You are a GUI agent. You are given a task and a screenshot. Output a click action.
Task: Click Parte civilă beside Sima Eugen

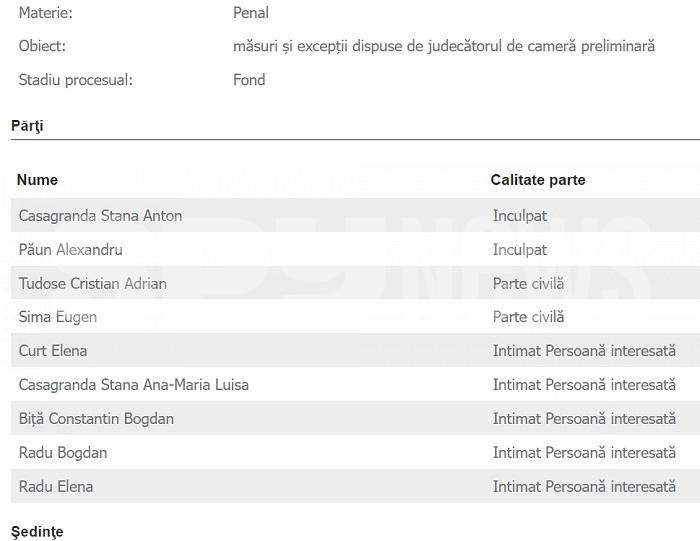coord(528,317)
